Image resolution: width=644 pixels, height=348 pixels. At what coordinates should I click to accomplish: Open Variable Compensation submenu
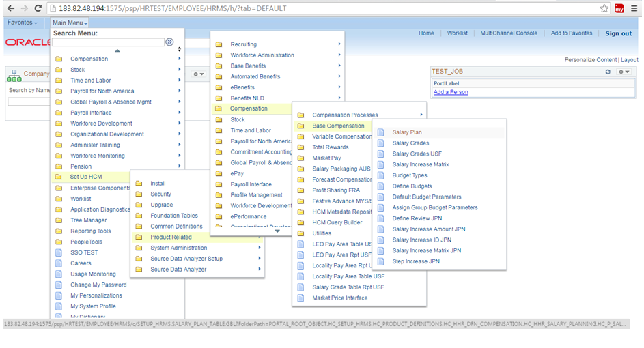coord(341,136)
